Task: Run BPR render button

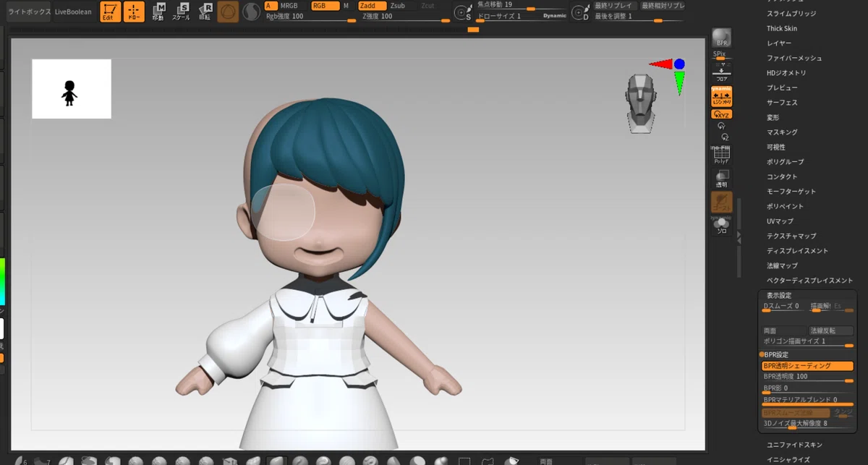Action: [721, 38]
